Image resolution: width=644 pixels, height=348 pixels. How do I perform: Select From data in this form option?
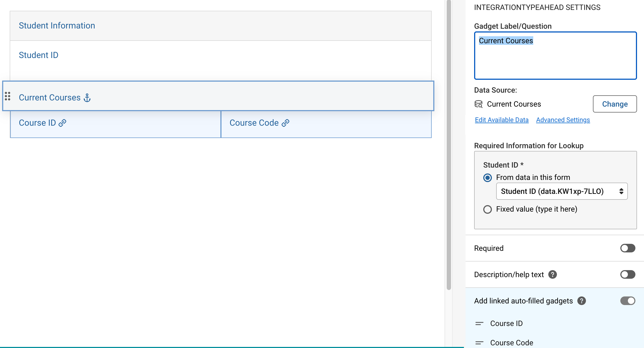[487, 177]
